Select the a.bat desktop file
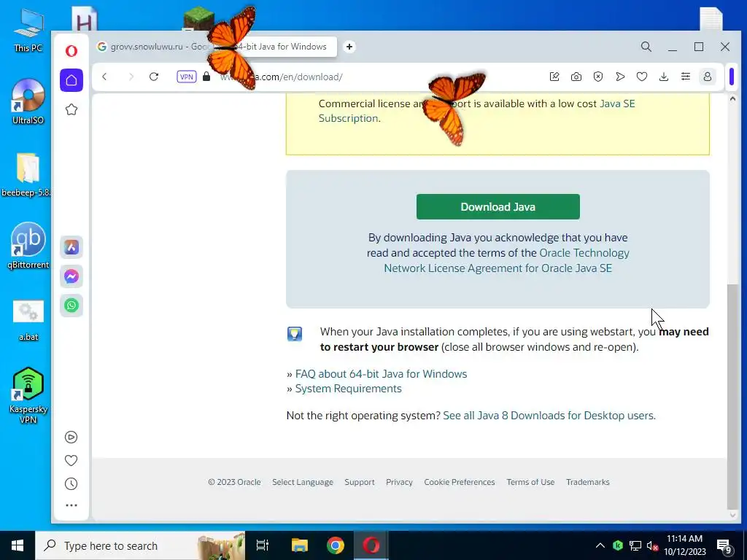Image resolution: width=747 pixels, height=560 pixels. click(28, 321)
